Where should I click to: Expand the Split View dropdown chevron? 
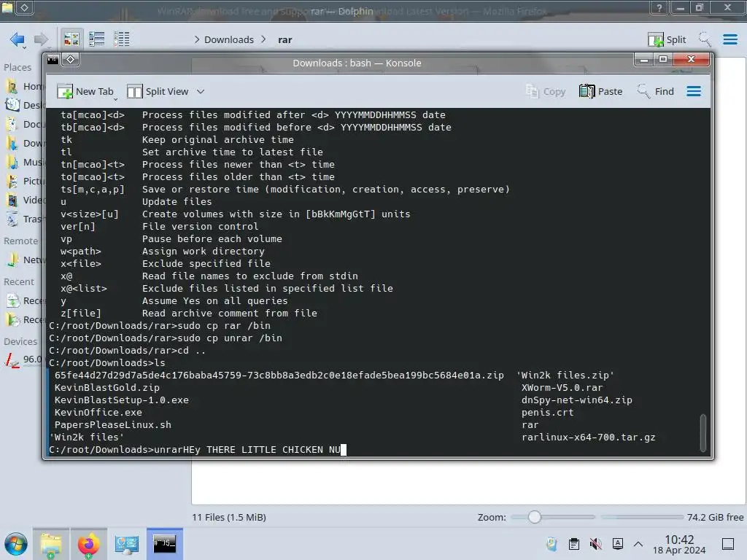click(x=201, y=91)
